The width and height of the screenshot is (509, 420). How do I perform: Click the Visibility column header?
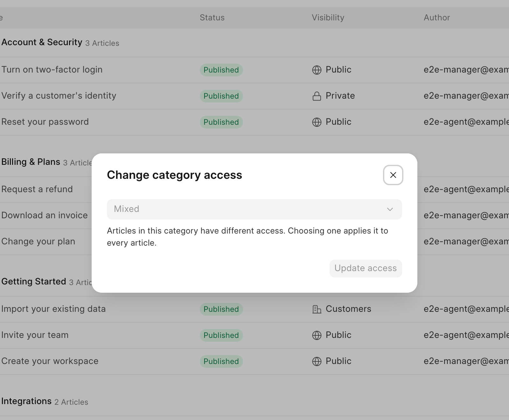pos(328,17)
